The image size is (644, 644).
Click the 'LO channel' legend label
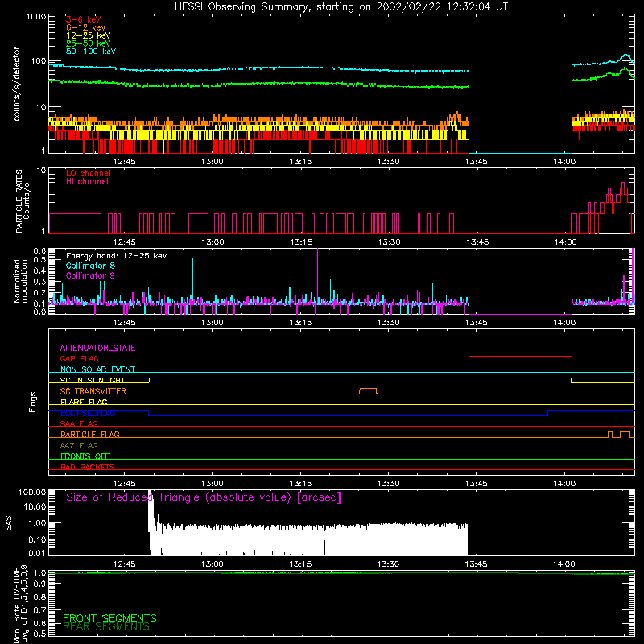tap(89, 173)
